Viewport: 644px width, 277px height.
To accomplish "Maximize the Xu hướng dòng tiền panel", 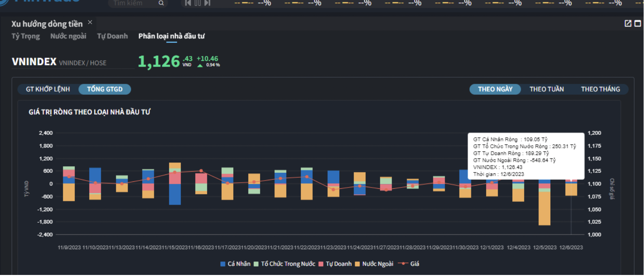I will tap(637, 24).
